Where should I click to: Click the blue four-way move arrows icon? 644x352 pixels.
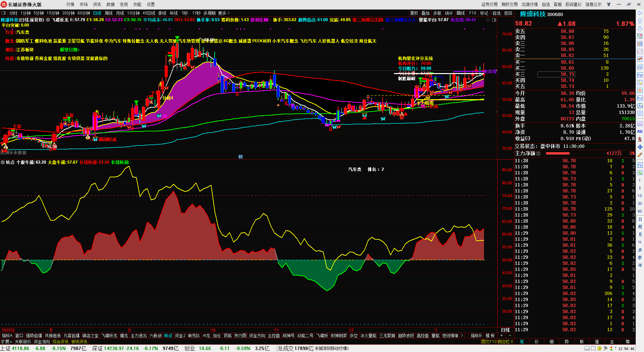[x=640, y=147]
